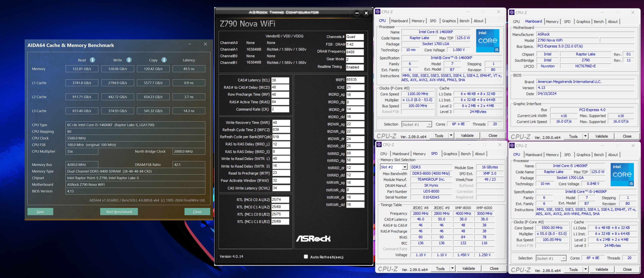This screenshot has height=278, width=644.
Task: Select the Bench tab in top-right CPU-Z window
Action: coord(599,22)
